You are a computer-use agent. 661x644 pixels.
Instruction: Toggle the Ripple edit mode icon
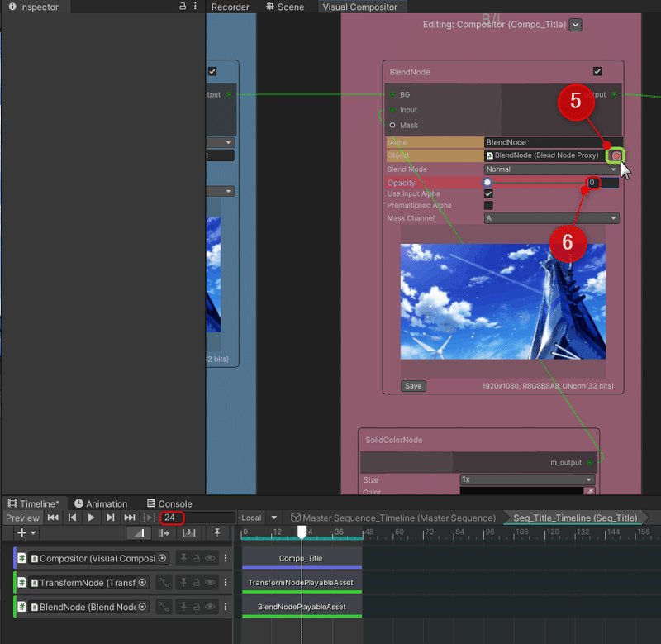(x=164, y=533)
